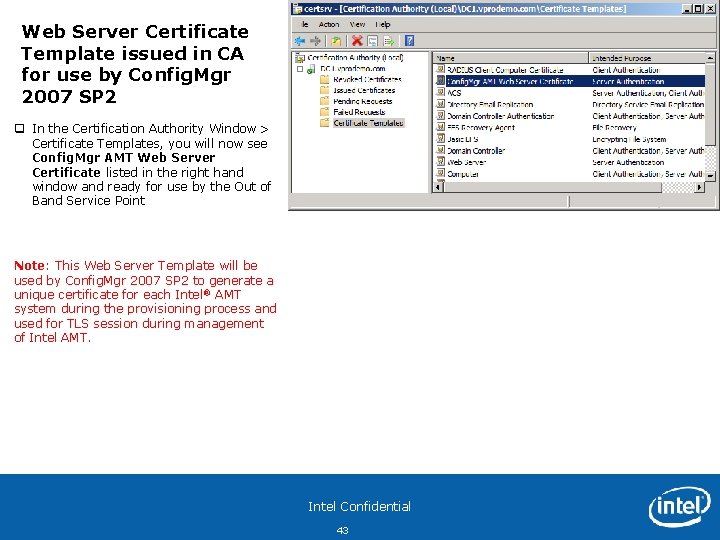Click the Domain Controller Authentication template icon
The image size is (720, 540).
440,115
